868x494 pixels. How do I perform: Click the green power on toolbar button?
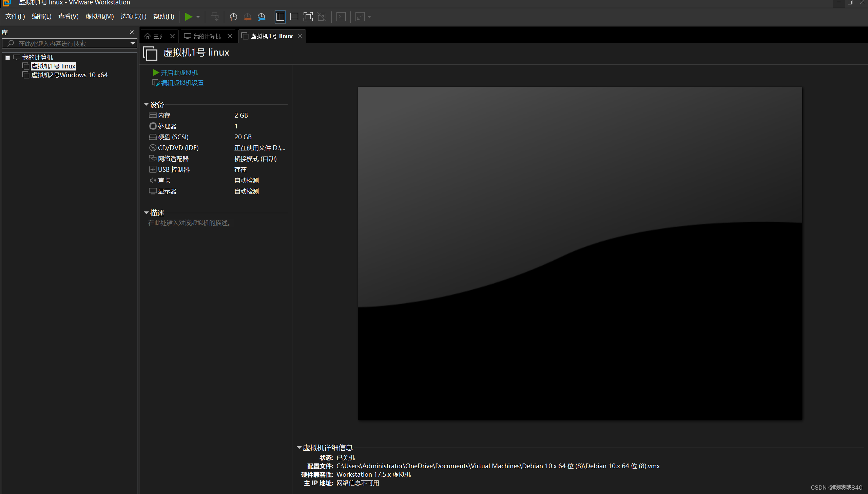coord(189,17)
